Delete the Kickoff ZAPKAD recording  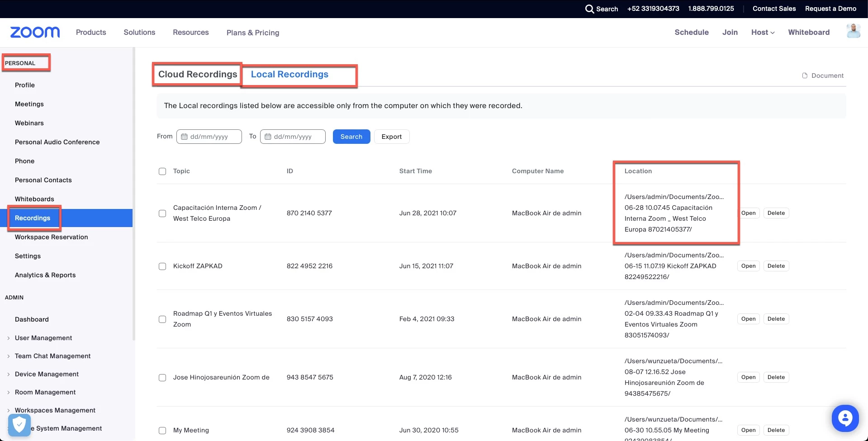[776, 266]
